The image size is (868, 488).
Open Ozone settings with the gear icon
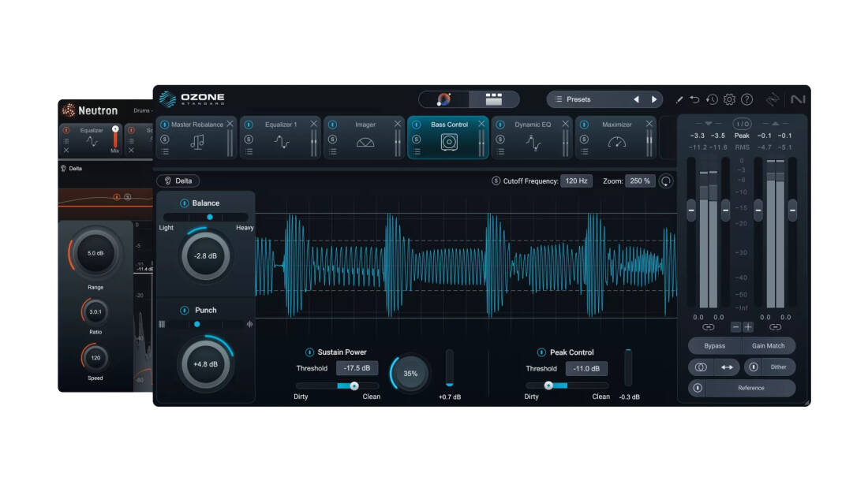(729, 99)
